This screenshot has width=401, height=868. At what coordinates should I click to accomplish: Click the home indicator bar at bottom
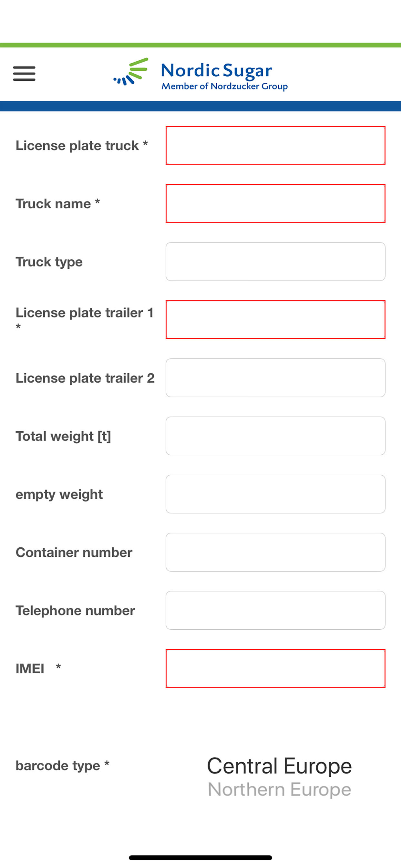pos(200,857)
